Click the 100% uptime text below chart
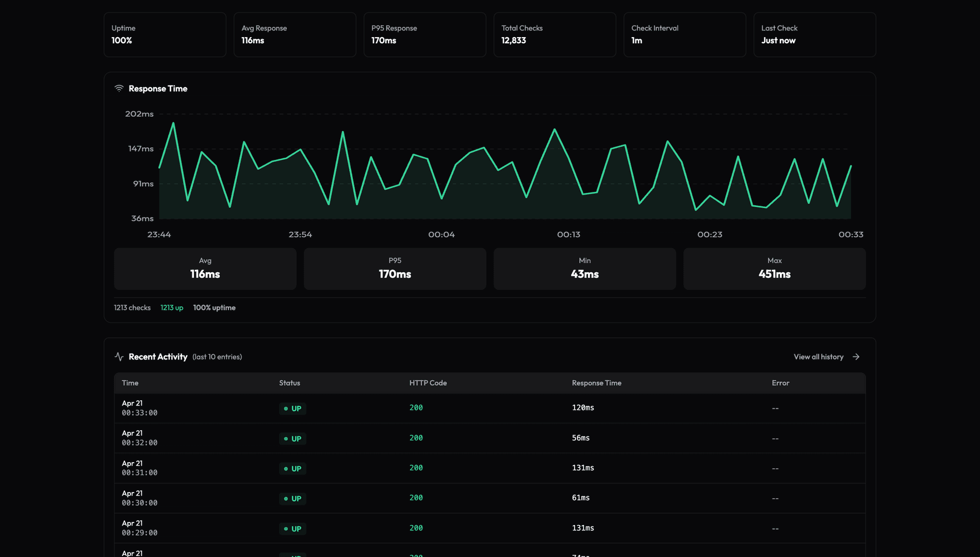The image size is (980, 557). point(215,308)
